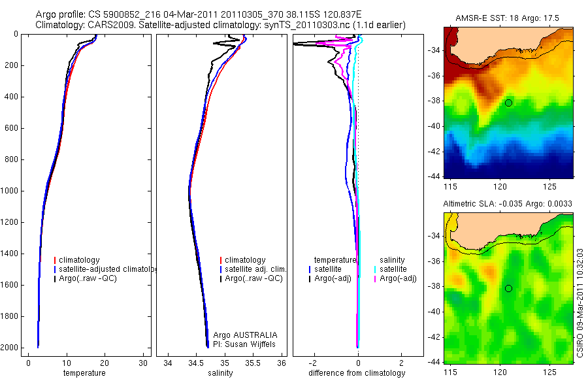
Task: Click the 2 tick on difference axis
Action: point(402,363)
